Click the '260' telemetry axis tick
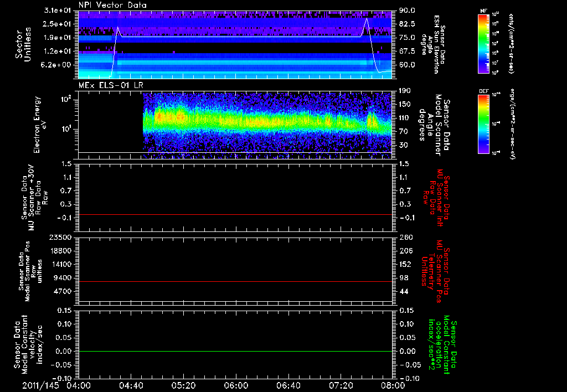 (405, 238)
